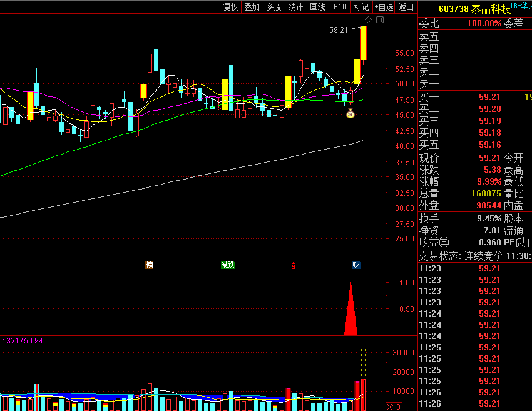Open the 榜 marker on the chart timeline
The height and width of the screenshot is (411, 532).
pos(150,265)
